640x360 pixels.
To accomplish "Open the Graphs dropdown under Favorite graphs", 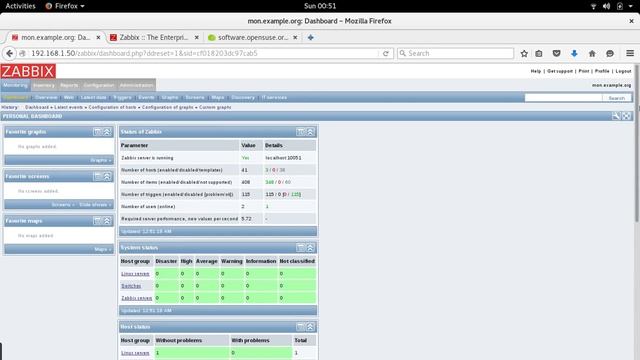I will [101, 160].
